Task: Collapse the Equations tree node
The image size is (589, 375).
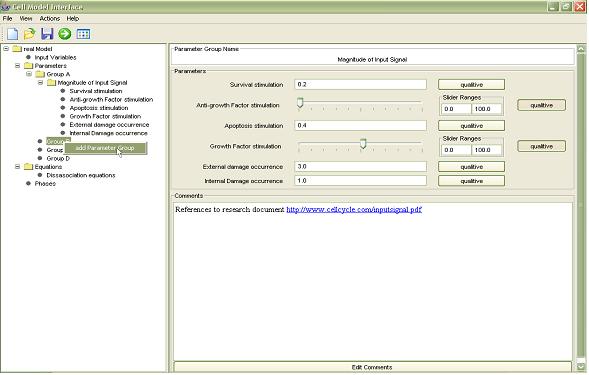Action: click(17, 166)
